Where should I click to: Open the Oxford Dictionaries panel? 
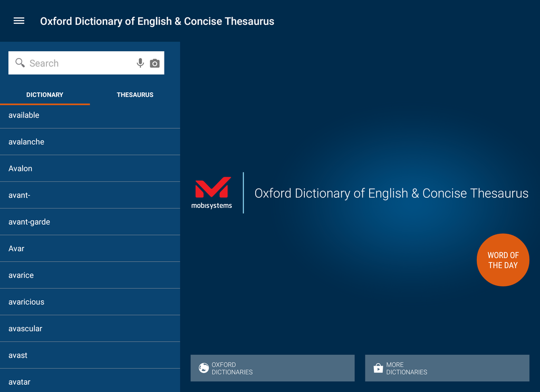[x=272, y=368]
